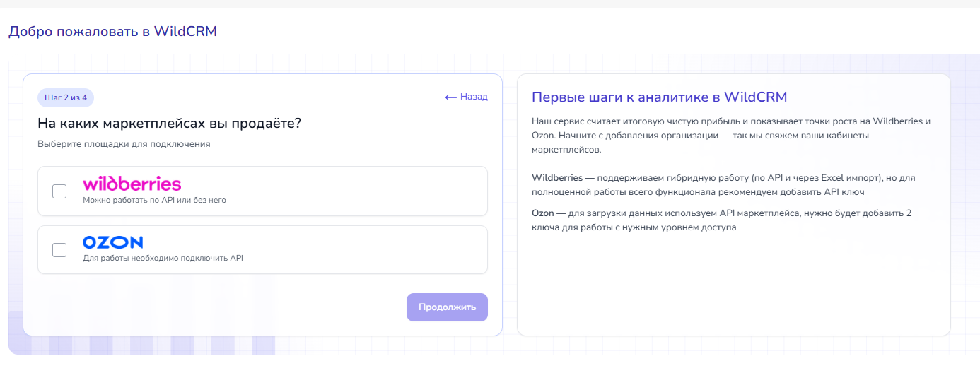Click the bold Ozon word in the description paragraph

click(x=543, y=213)
